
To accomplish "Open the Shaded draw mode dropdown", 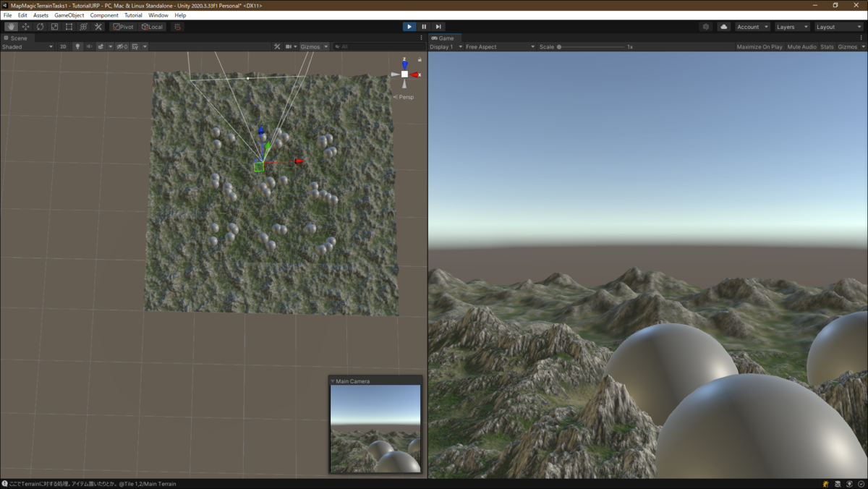I will coord(27,46).
